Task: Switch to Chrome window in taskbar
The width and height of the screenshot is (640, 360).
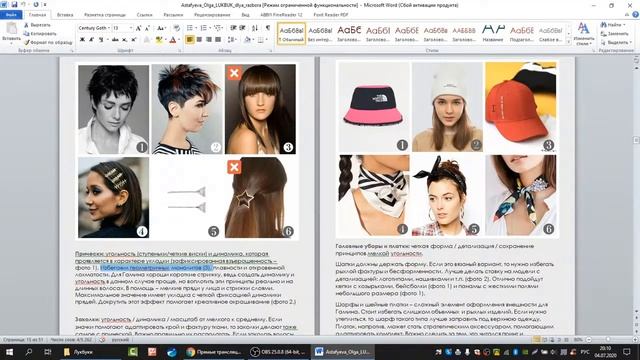Action: click(214, 352)
